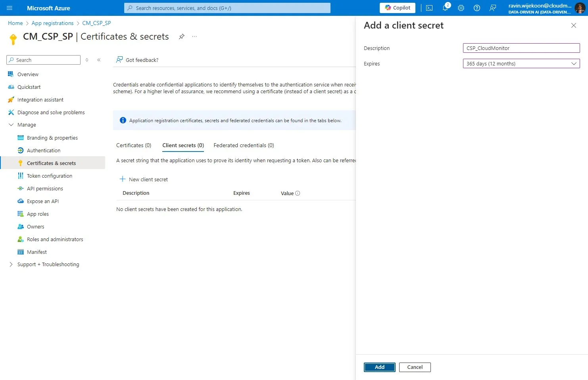Open the feedback icon in top bar
Viewport: 588px width, 380px height.
(x=493, y=8)
